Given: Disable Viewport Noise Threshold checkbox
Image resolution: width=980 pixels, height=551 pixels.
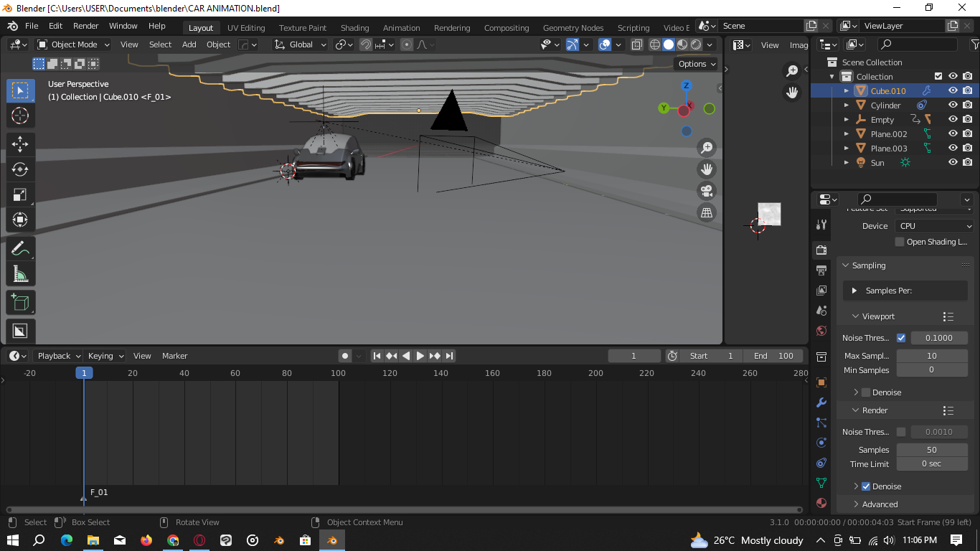Looking at the screenshot, I should point(901,338).
